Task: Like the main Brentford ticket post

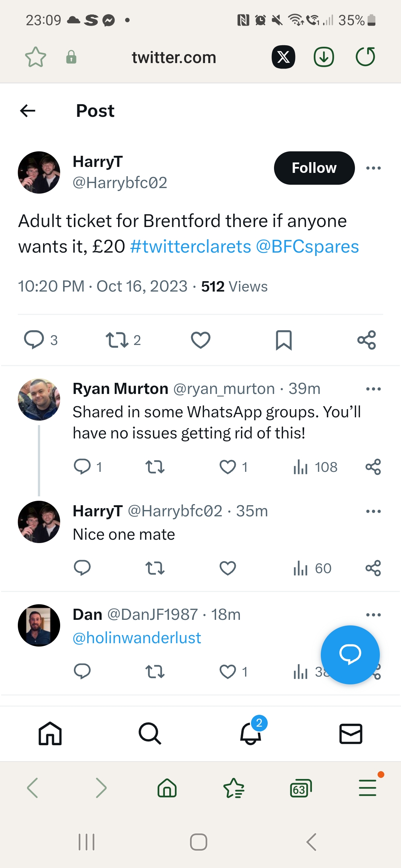Action: click(x=200, y=340)
